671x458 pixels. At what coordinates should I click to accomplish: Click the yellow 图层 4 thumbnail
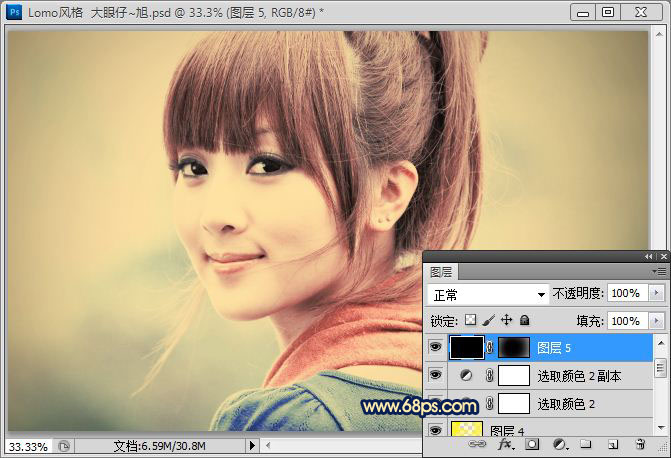click(466, 428)
